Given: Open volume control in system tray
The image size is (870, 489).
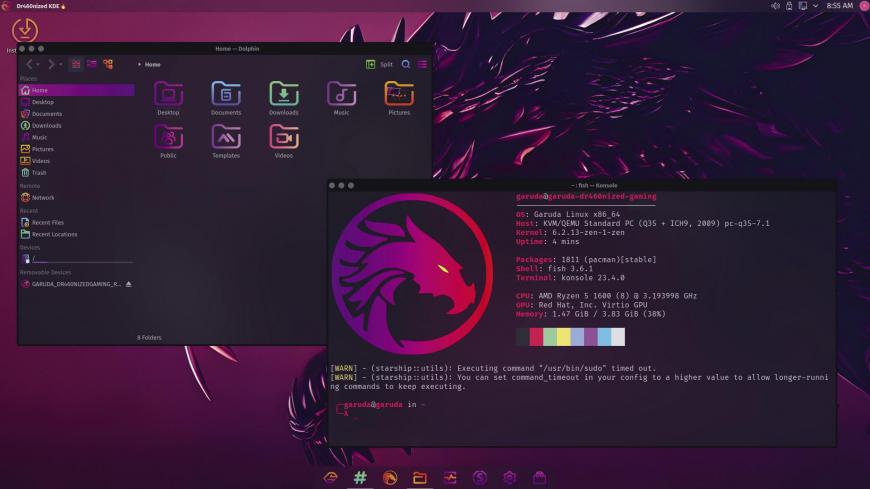Looking at the screenshot, I should click(x=775, y=6).
